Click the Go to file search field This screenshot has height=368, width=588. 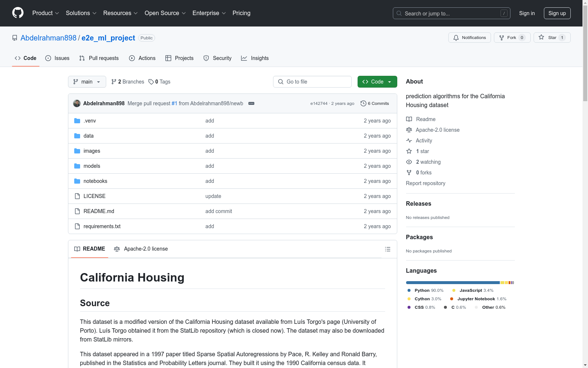[312, 82]
